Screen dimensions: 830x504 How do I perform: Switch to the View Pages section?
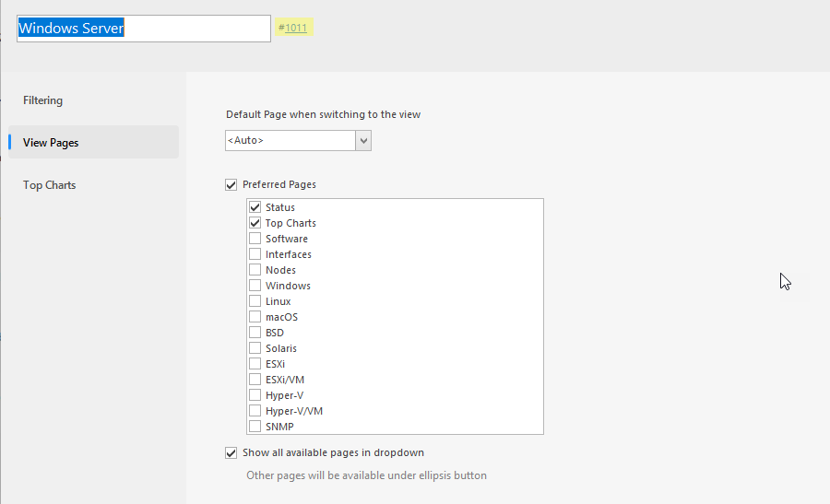94,142
